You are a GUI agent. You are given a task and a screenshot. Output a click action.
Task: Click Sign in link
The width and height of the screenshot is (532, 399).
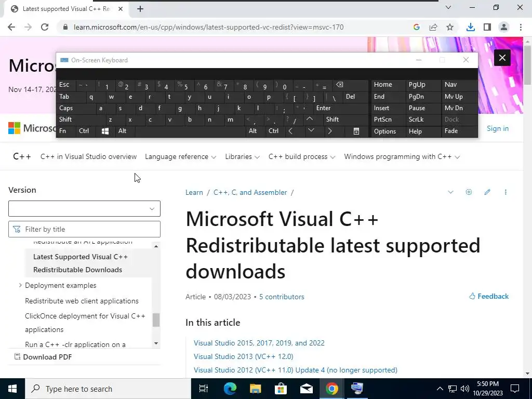point(497,129)
